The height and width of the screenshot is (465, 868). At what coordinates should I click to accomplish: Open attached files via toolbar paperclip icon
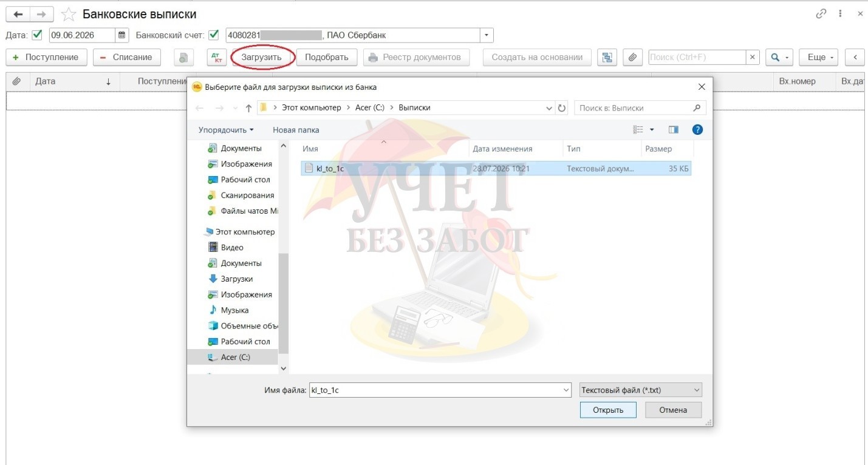tap(632, 57)
